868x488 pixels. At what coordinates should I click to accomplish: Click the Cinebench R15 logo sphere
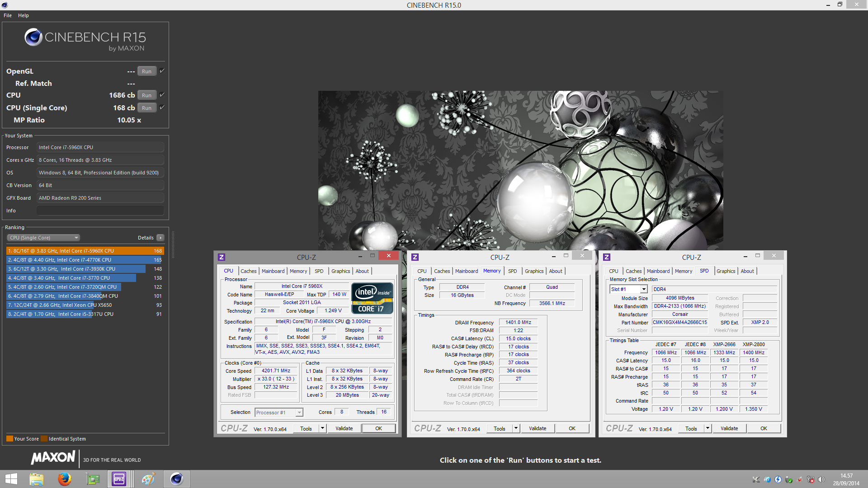(x=33, y=37)
